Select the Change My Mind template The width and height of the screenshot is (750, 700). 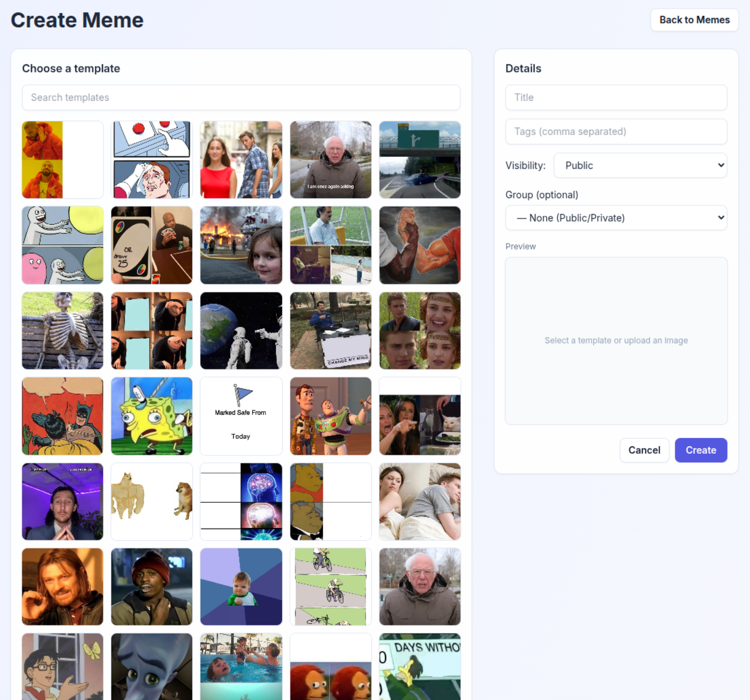(x=331, y=331)
